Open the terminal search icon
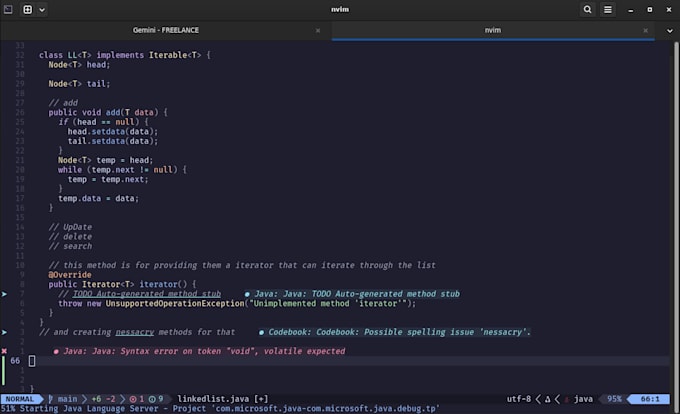The width and height of the screenshot is (680, 414). point(587,10)
